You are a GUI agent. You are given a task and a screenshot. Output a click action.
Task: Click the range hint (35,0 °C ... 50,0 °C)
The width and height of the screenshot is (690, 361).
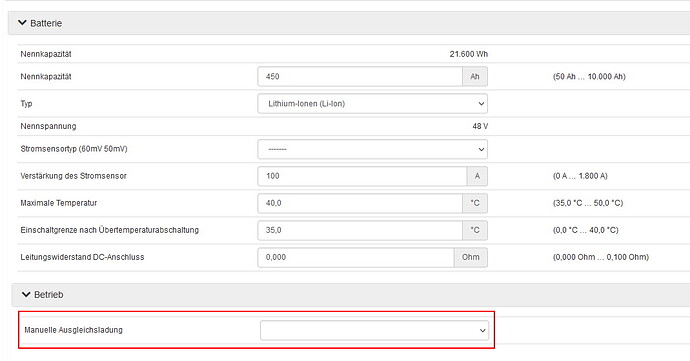tap(588, 203)
